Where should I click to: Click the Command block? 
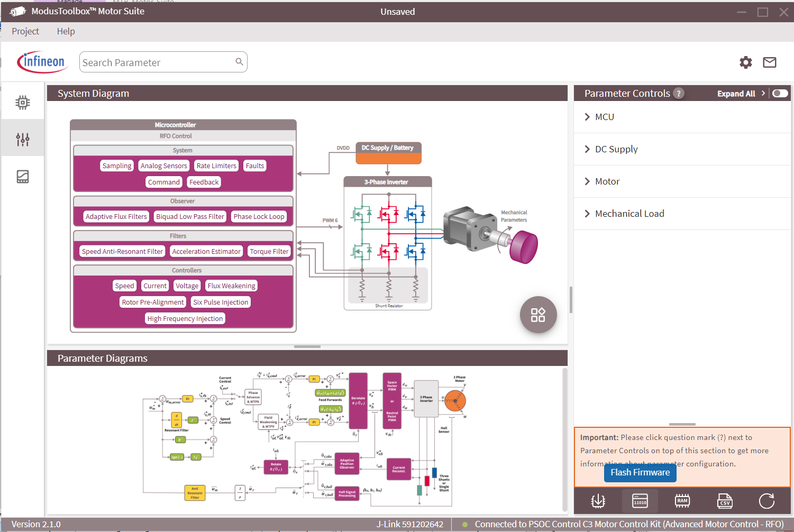(164, 182)
